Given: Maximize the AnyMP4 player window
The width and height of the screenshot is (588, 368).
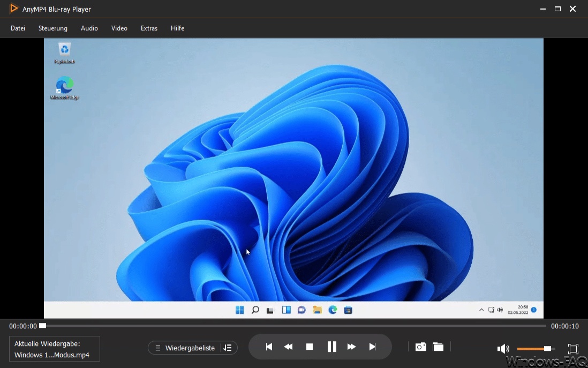Looking at the screenshot, I should pyautogui.click(x=557, y=9).
